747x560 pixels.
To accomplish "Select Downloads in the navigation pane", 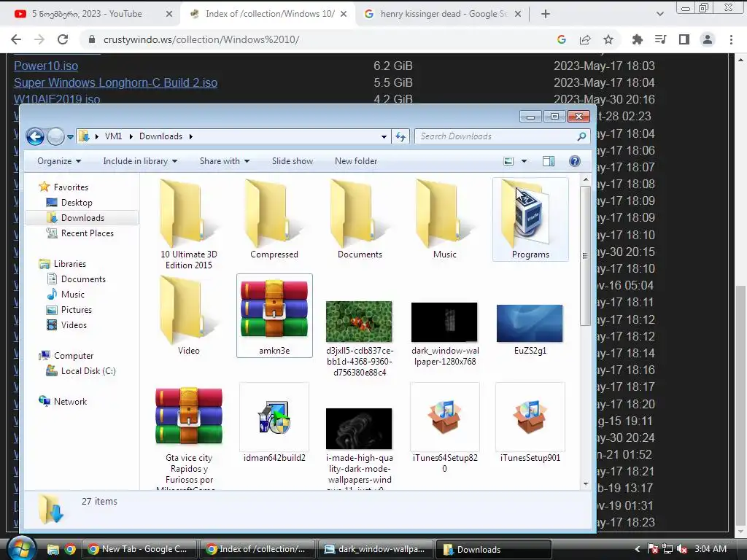I will click(x=82, y=218).
